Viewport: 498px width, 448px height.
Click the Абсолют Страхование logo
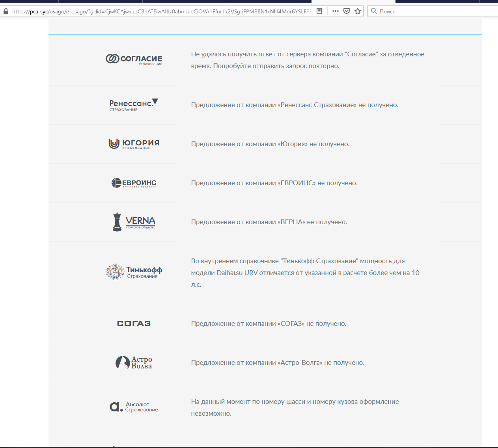pyautogui.click(x=134, y=407)
